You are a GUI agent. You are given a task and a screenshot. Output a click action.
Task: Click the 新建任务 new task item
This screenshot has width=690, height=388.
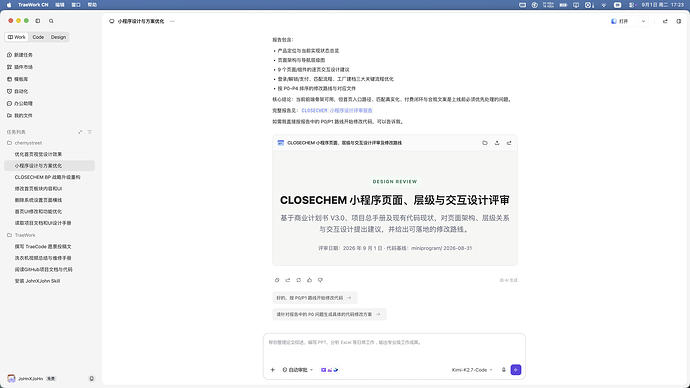pyautogui.click(x=20, y=55)
